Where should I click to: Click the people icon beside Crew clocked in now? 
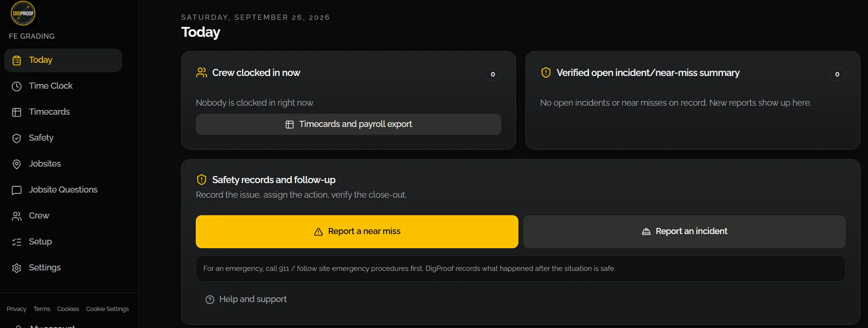(201, 73)
